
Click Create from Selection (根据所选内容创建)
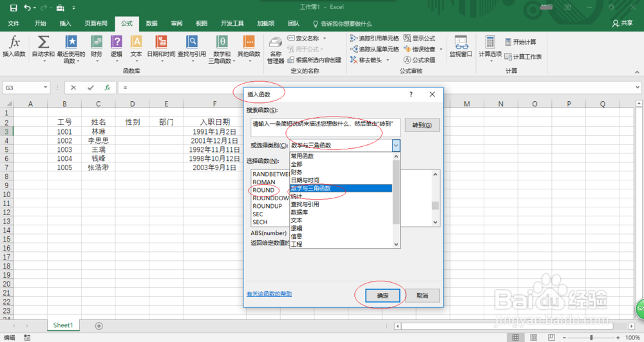click(314, 60)
